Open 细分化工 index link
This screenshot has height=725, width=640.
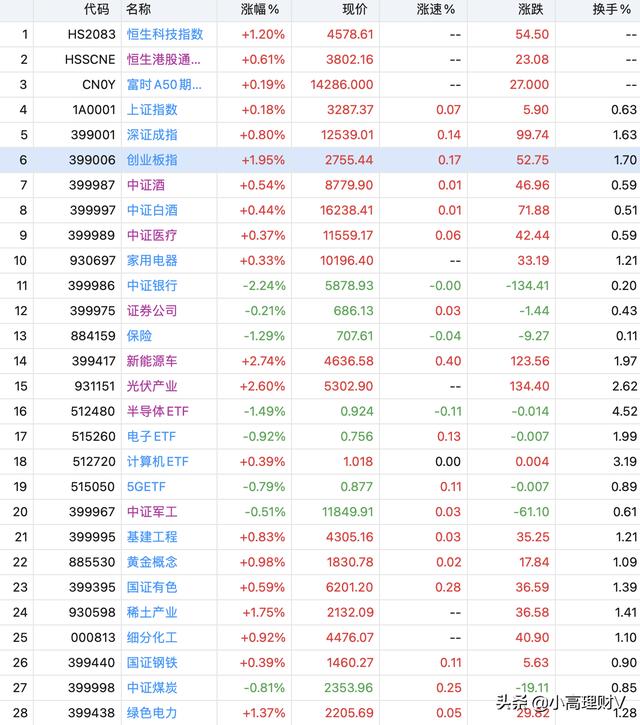[x=152, y=637]
